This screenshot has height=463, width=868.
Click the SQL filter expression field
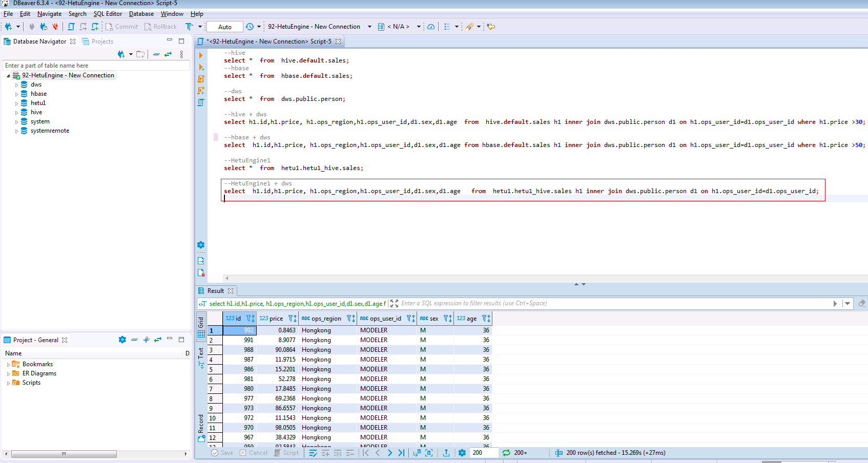pyautogui.click(x=615, y=303)
